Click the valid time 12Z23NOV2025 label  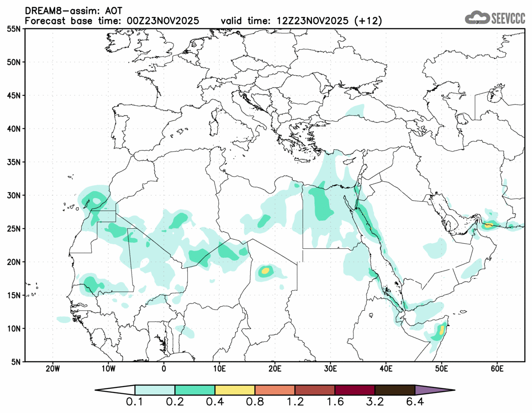301,21
